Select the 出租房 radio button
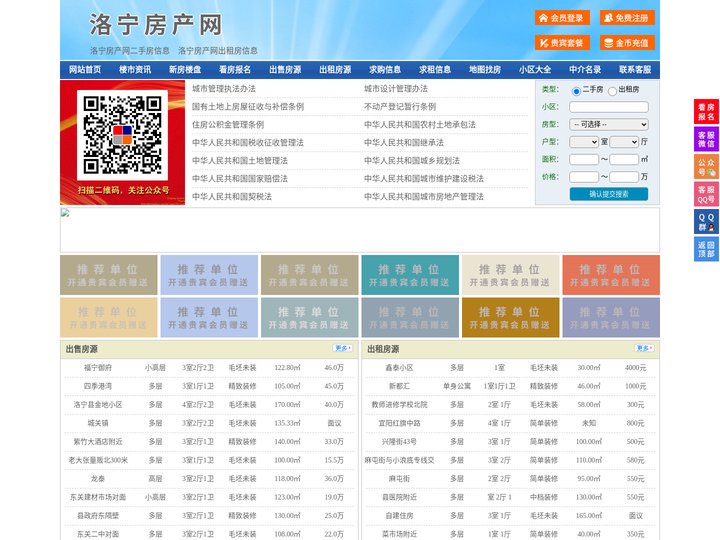The height and width of the screenshot is (540, 720). tap(612, 91)
